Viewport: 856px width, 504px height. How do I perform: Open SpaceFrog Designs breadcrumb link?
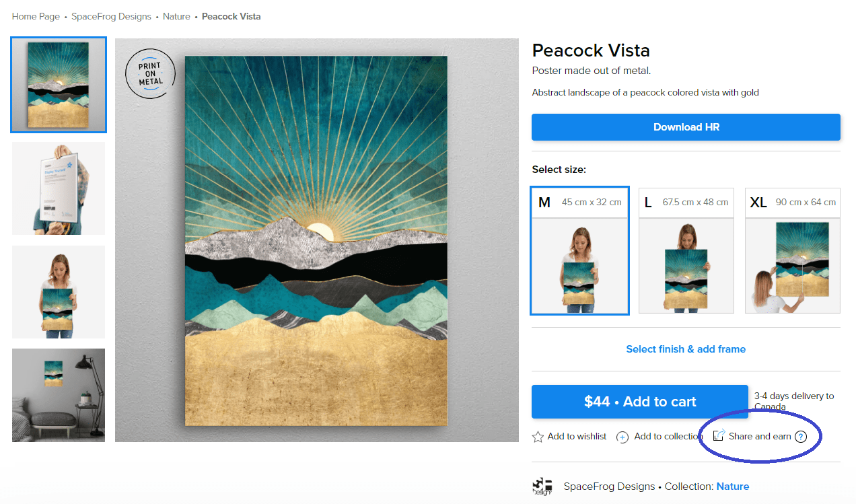(x=112, y=16)
